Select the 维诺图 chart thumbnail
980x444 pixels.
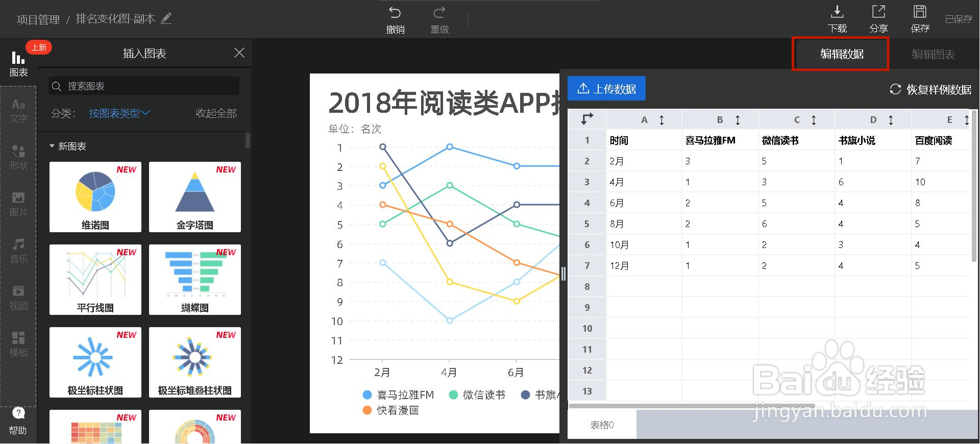click(x=95, y=197)
